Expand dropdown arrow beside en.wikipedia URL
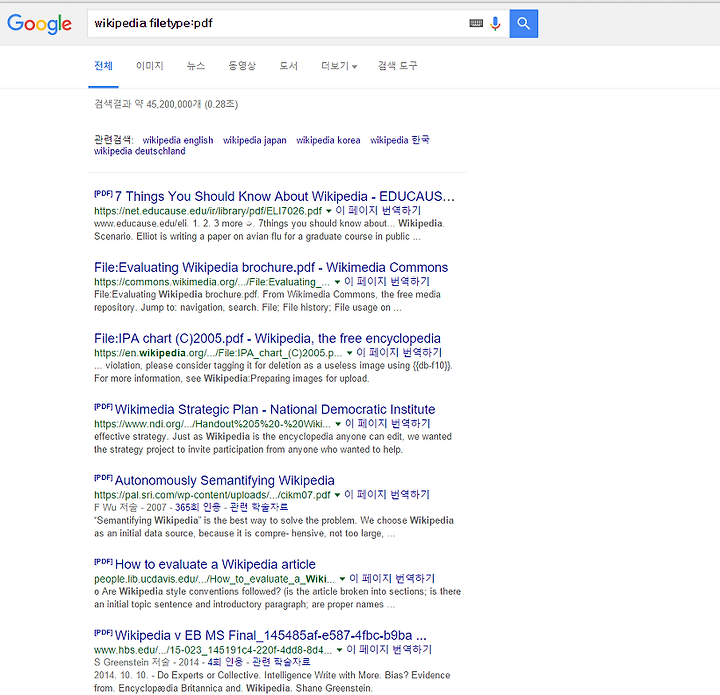Viewport: 720px width, 695px height. coord(349,353)
